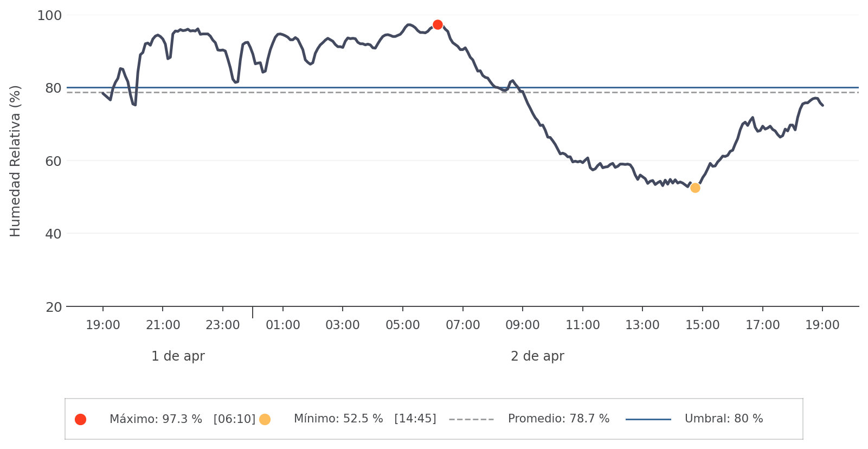Click the 100 value on the vertical axis

[x=49, y=16]
